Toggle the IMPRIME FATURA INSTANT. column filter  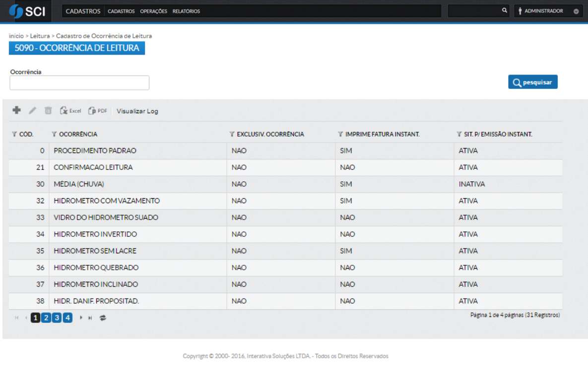click(340, 134)
